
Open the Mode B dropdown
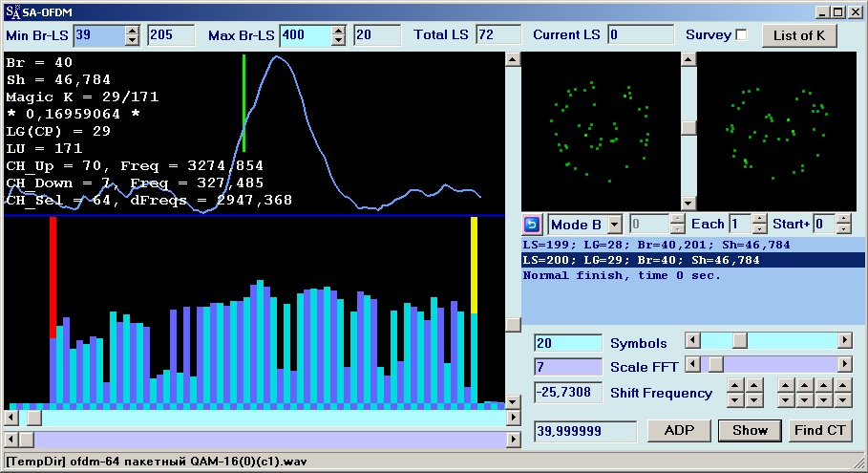615,225
